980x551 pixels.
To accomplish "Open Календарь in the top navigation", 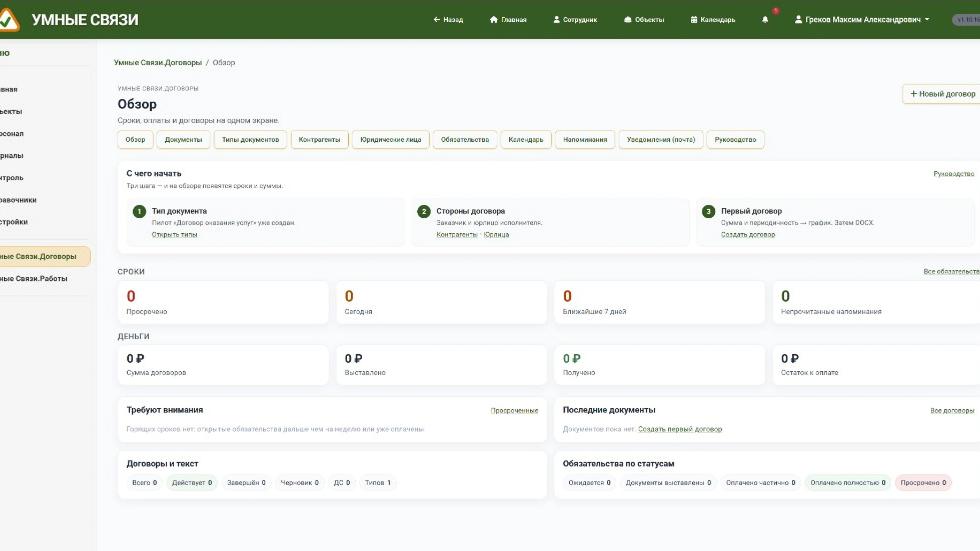I will tap(713, 19).
